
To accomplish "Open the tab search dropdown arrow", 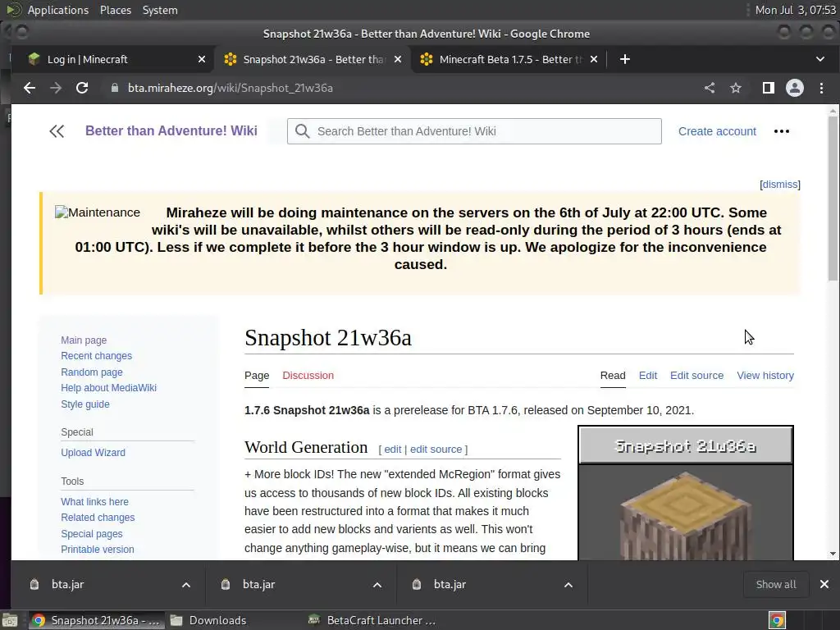I will 820,59.
